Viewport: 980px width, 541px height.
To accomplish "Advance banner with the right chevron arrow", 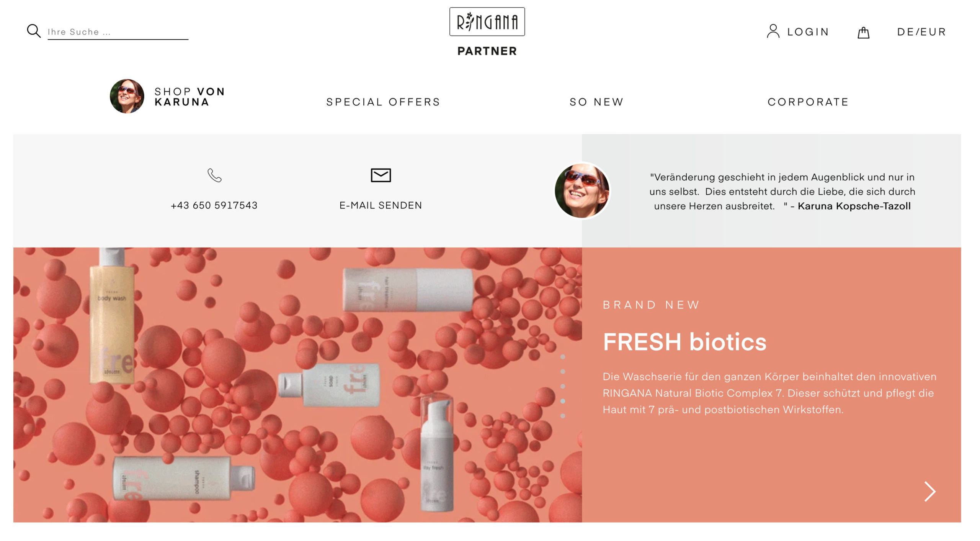I will coord(930,492).
